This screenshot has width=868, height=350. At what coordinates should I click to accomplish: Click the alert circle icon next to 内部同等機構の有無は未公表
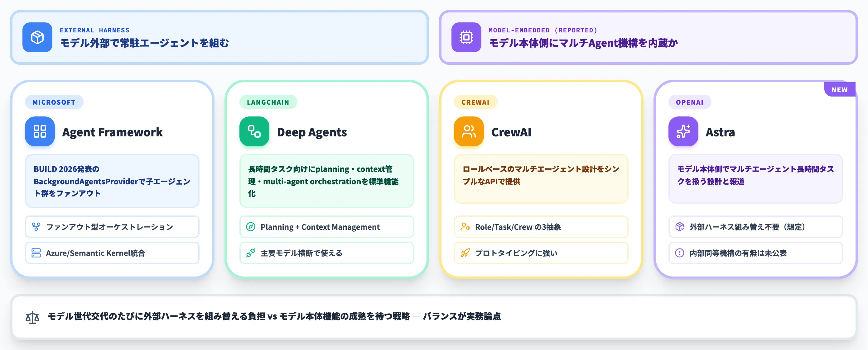click(x=680, y=253)
